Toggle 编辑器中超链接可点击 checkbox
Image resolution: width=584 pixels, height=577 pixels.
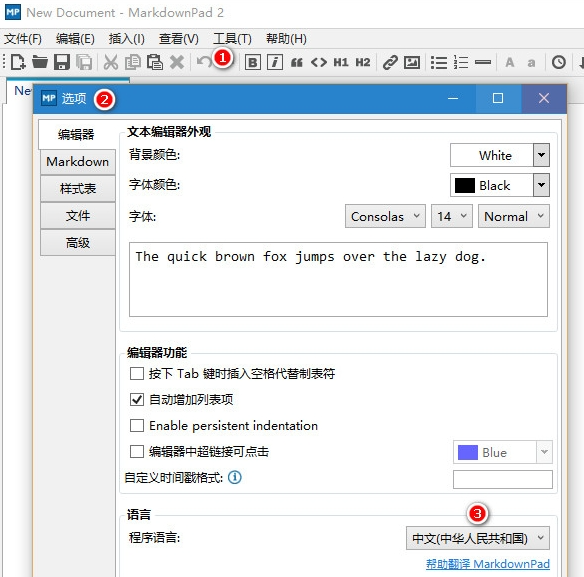click(137, 451)
